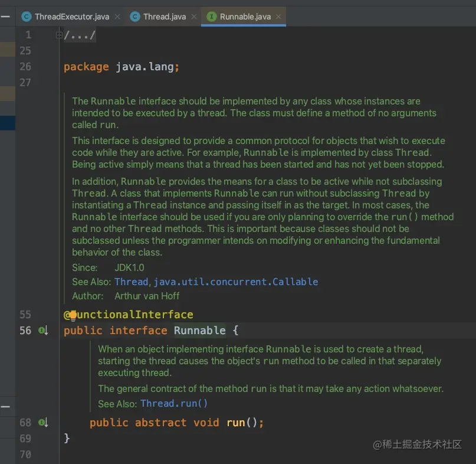Viewport: 476px width, 464px height.
Task: Click line number 55 in the gutter
Action: [25, 315]
